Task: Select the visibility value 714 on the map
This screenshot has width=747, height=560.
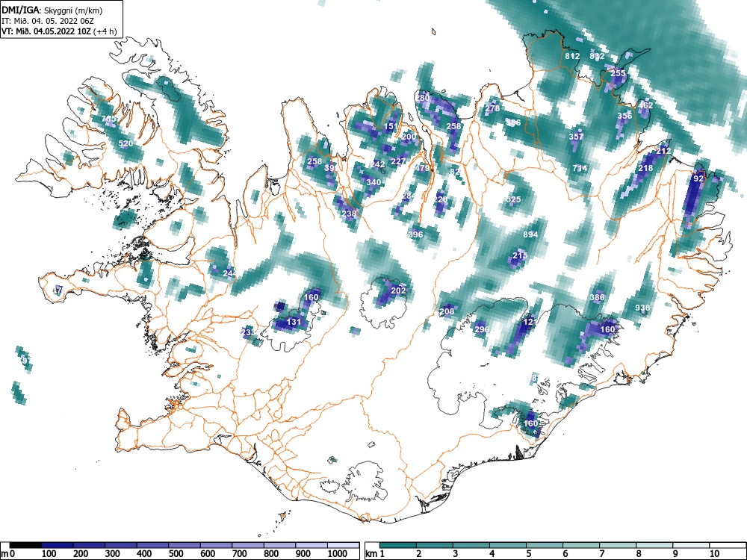Action: pos(580,168)
